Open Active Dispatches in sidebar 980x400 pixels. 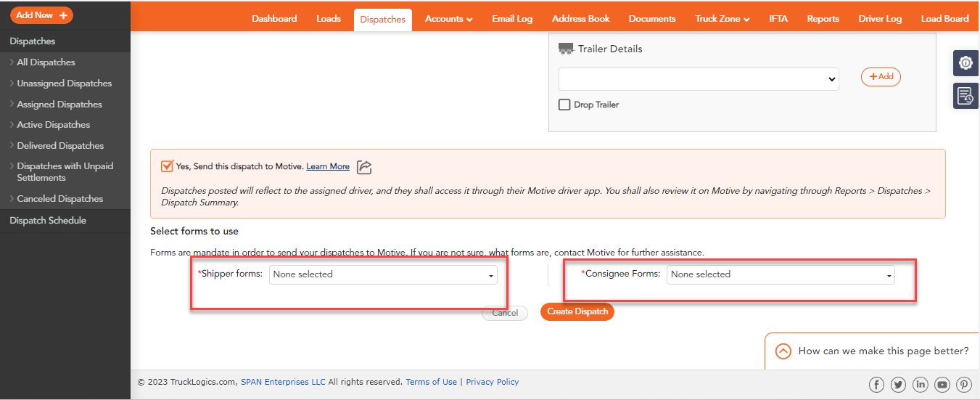[54, 125]
